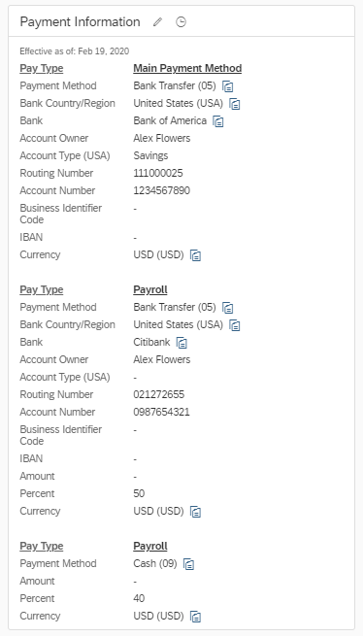Open the payment history clock icon
Screen dimensions: 364x637
181,22
